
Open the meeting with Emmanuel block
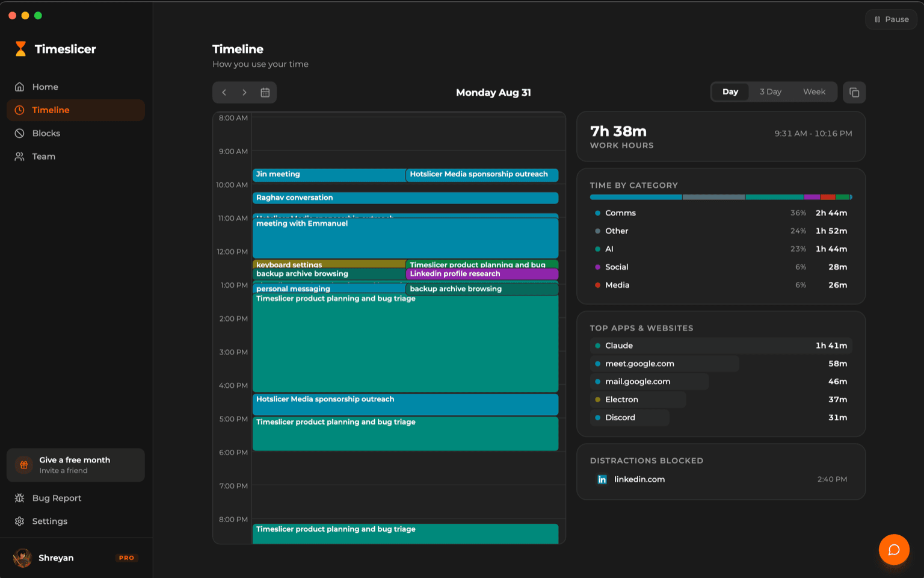[x=405, y=238]
